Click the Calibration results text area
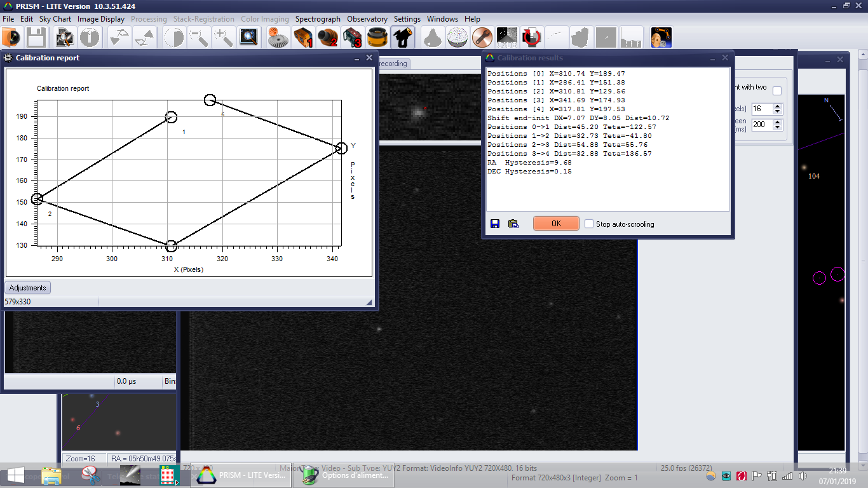 click(608, 139)
